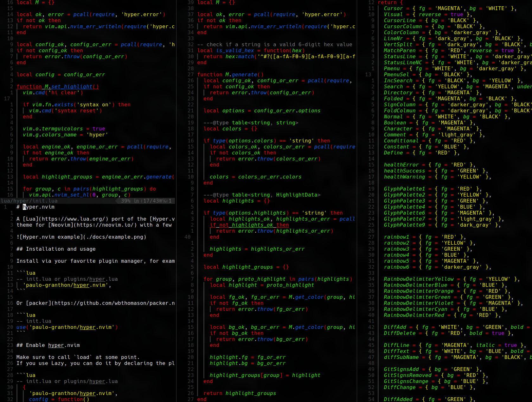Viewport: 532px width, 402px height.
Task: Click the Hyper.nvim example.png image line
Action: point(81,237)
